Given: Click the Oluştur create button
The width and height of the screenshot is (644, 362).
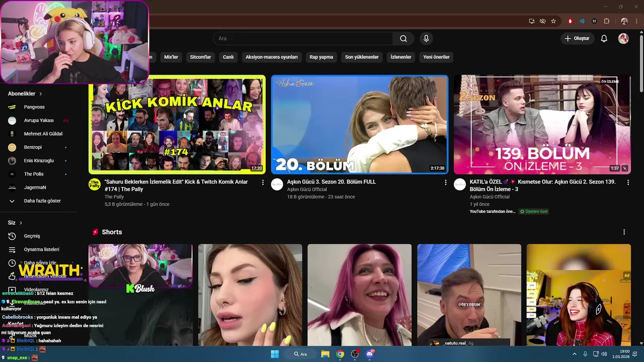Looking at the screenshot, I should pyautogui.click(x=577, y=39).
